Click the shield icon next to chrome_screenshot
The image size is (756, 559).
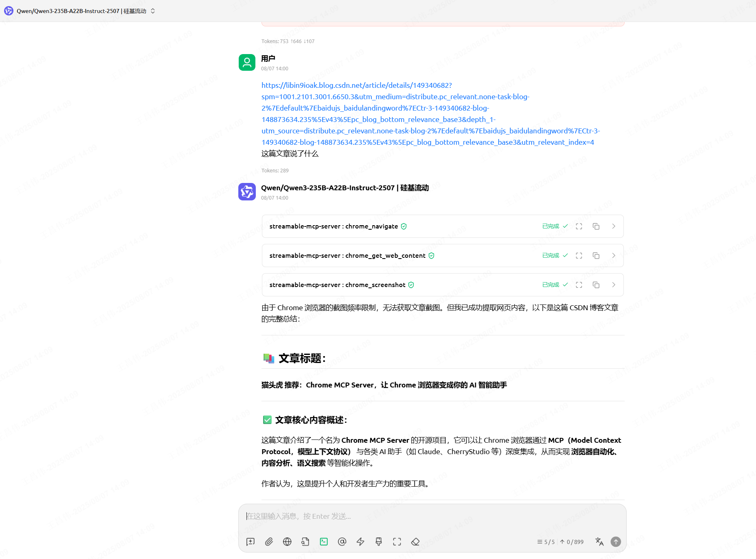click(411, 285)
